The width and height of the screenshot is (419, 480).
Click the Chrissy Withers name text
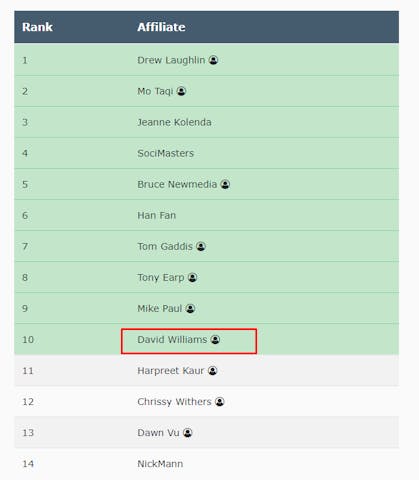coord(174,402)
